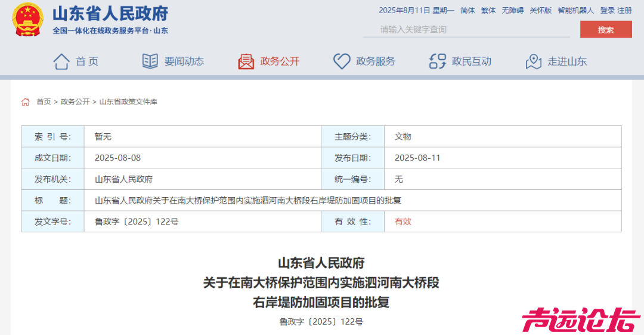This screenshot has width=644, height=335.
Task: Open the 走进山东 navigation tab
Action: click(x=567, y=62)
